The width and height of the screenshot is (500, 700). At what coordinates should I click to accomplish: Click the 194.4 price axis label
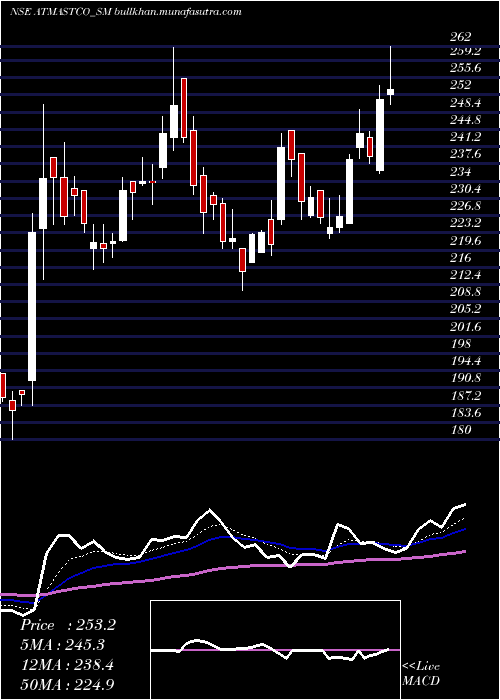pyautogui.click(x=466, y=361)
